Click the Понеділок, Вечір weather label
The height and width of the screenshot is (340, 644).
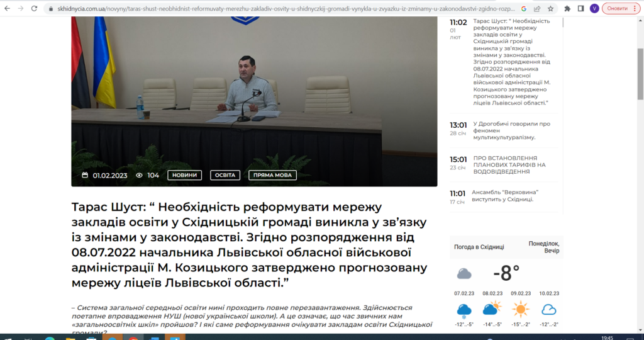tap(544, 247)
